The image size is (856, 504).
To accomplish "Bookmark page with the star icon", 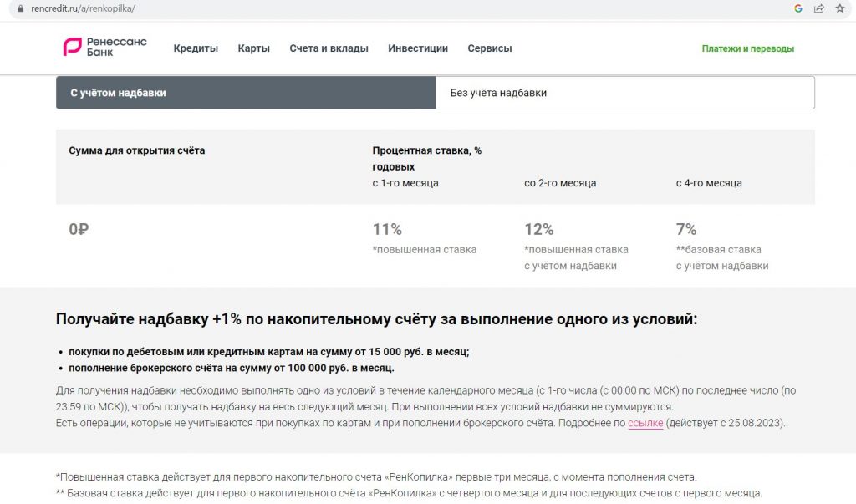I will point(839,8).
